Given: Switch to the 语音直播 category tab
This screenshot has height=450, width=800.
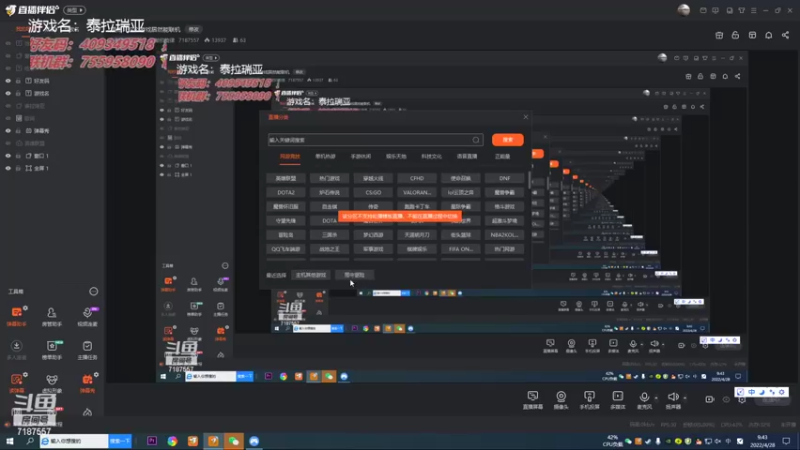Looking at the screenshot, I should [467, 157].
